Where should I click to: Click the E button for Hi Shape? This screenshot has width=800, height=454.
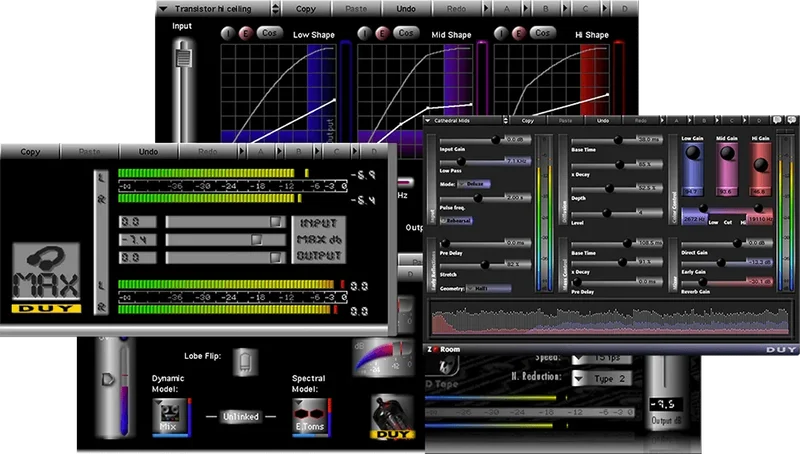click(519, 34)
